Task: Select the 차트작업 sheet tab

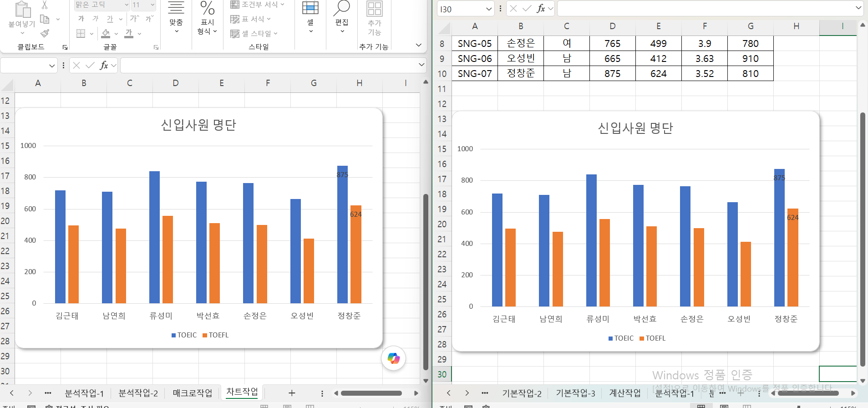Action: (x=242, y=392)
